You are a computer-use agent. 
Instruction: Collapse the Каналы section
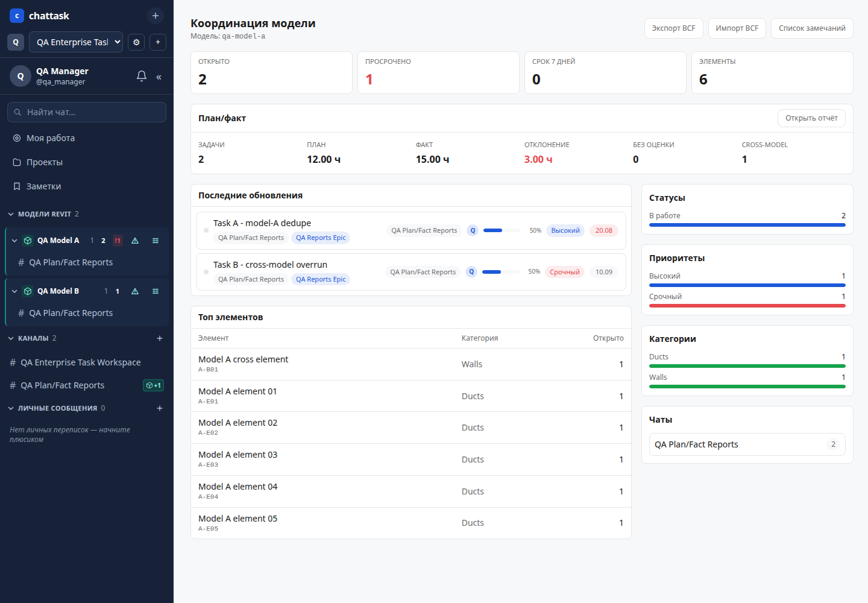point(11,338)
